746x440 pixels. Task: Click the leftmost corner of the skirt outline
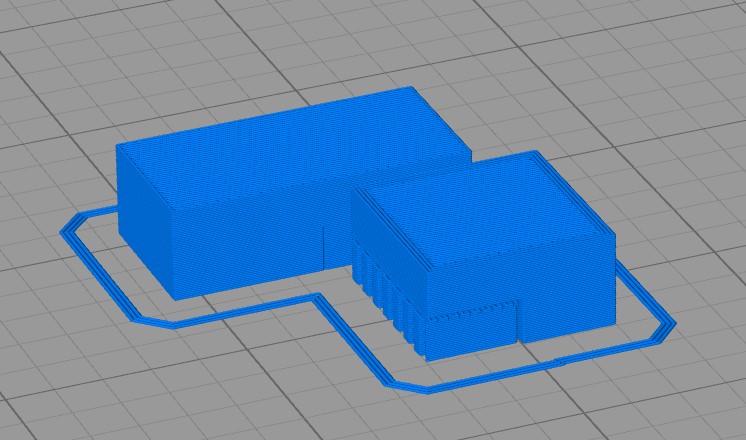(63, 229)
